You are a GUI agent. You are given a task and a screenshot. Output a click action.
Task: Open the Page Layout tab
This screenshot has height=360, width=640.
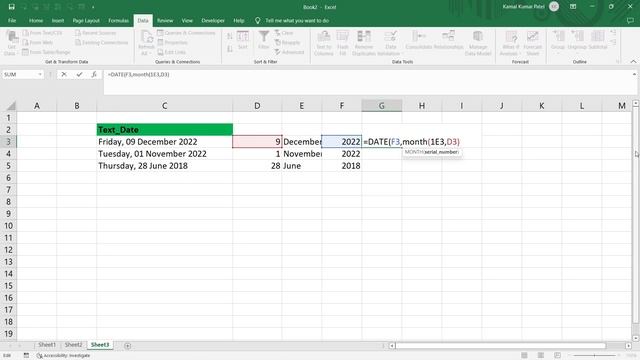[86, 20]
